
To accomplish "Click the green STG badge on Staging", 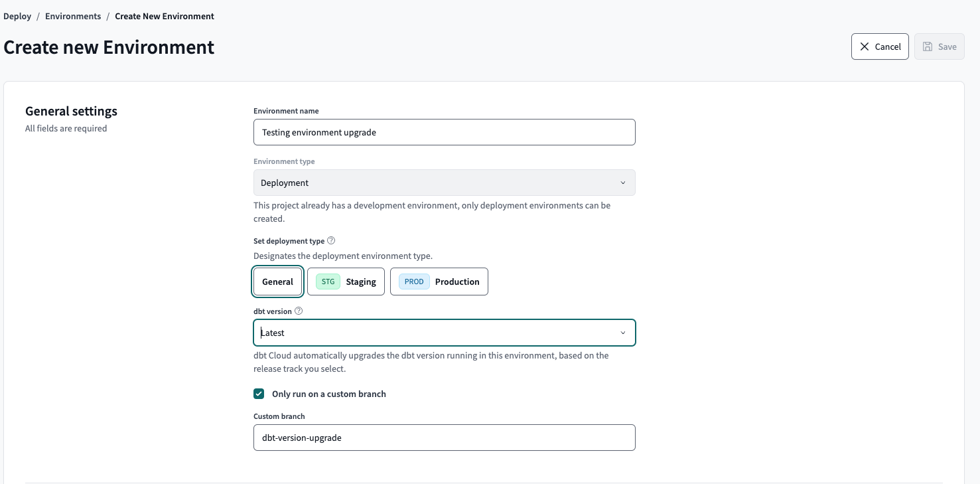I will click(x=326, y=281).
